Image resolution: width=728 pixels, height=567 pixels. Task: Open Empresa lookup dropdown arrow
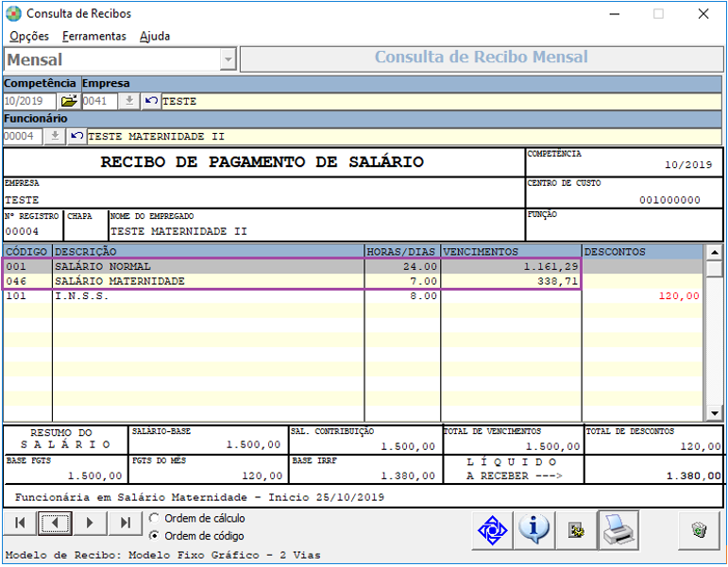coord(129,101)
